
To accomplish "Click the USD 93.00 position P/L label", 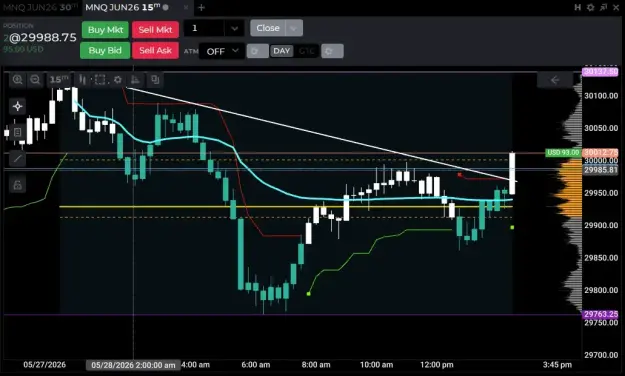I will (563, 153).
